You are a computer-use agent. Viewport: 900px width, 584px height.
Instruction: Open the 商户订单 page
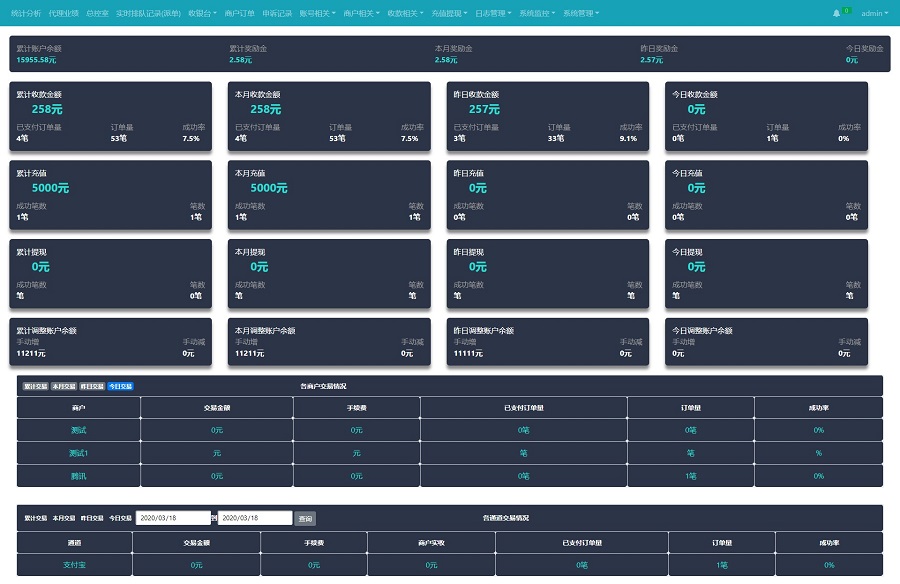(239, 13)
